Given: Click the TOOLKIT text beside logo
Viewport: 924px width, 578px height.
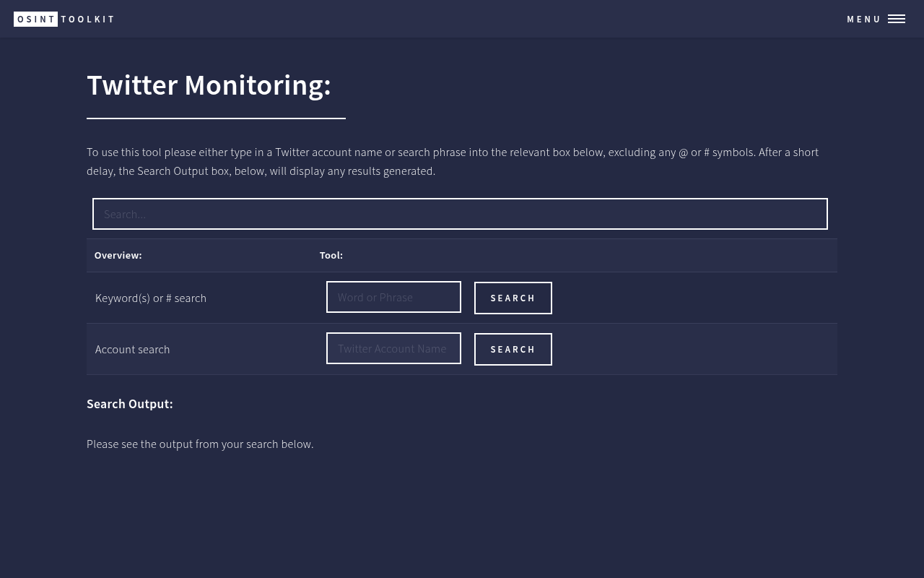Looking at the screenshot, I should (88, 20).
